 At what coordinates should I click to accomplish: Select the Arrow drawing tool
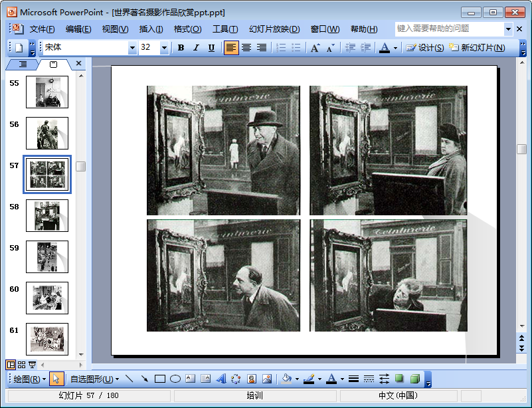pyautogui.click(x=144, y=379)
